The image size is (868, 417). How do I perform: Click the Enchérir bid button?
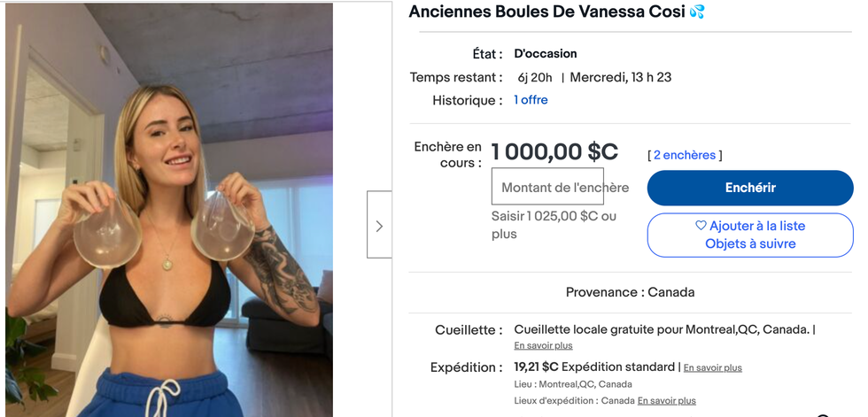coord(750,188)
